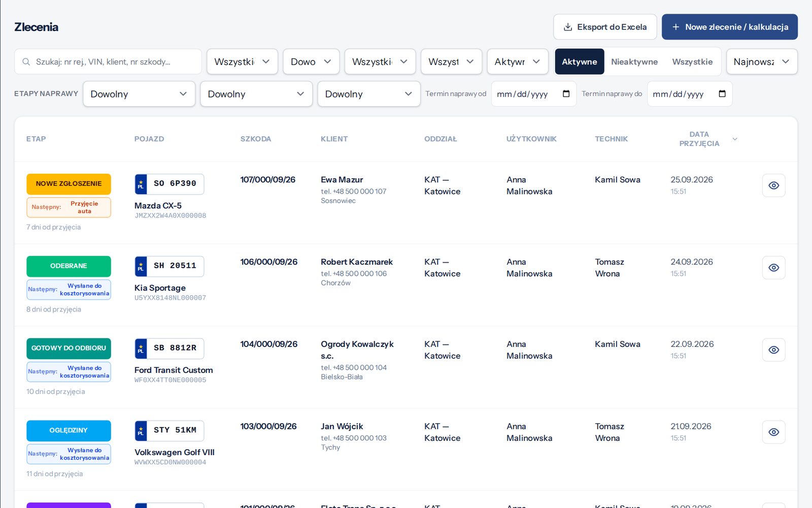Expand third Dowolny repair stage dropdown
Image resolution: width=812 pixels, height=508 pixels.
coord(369,94)
